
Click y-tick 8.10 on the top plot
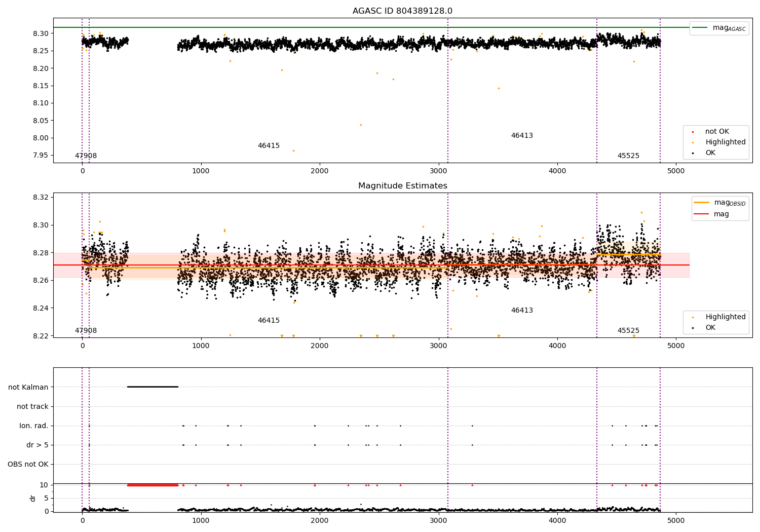coord(41,103)
